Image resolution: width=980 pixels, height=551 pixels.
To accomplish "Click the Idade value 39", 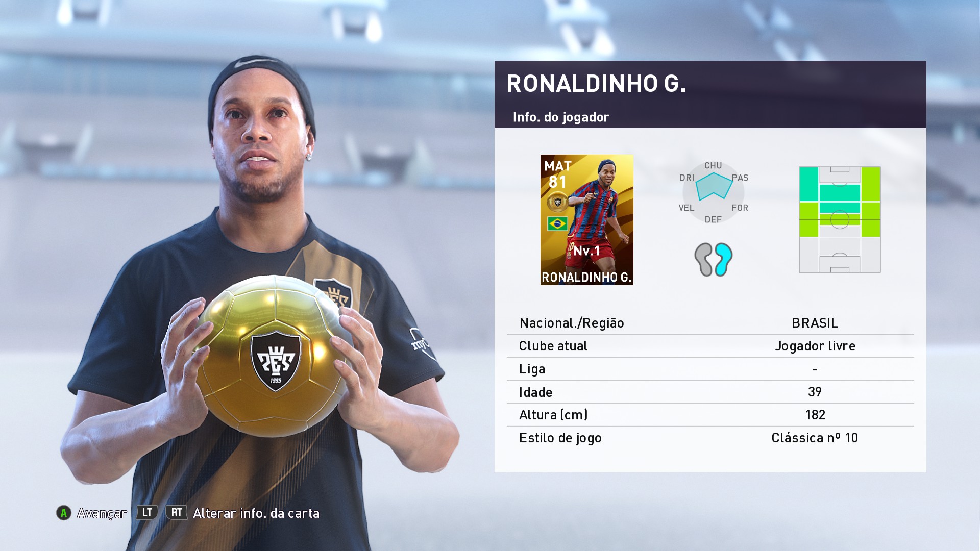I will 815,392.
